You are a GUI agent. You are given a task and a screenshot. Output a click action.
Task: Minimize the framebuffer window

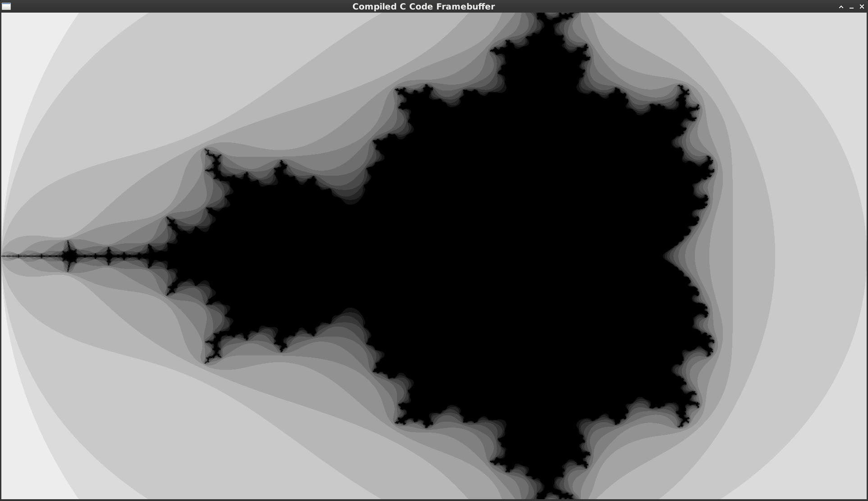point(852,7)
